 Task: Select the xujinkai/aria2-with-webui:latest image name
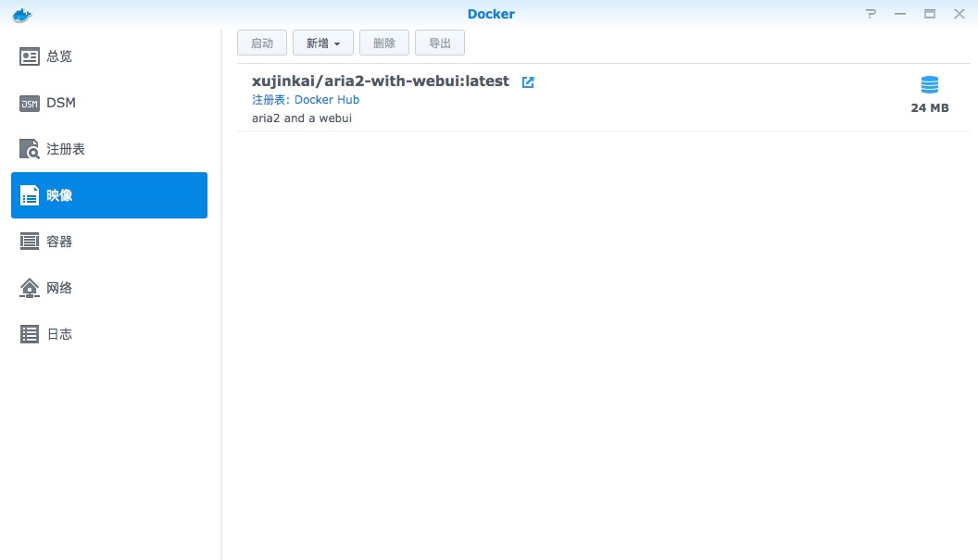[x=380, y=81]
